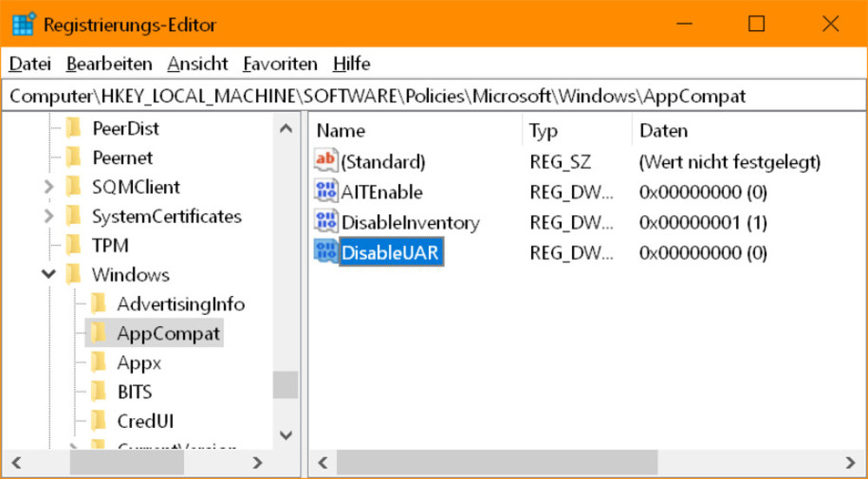Click tree pane vertical scrollbar down arrow
This screenshot has height=479, width=868.
pos(286,435)
